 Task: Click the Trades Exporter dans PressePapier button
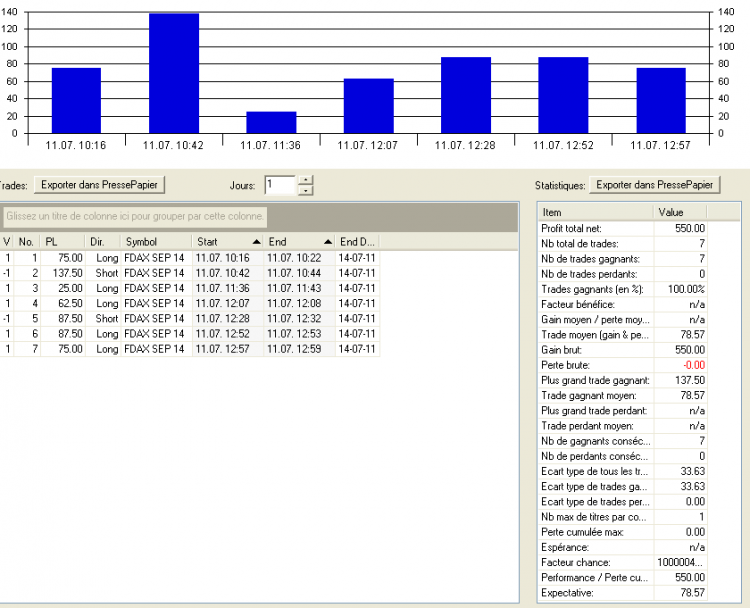[x=99, y=185]
